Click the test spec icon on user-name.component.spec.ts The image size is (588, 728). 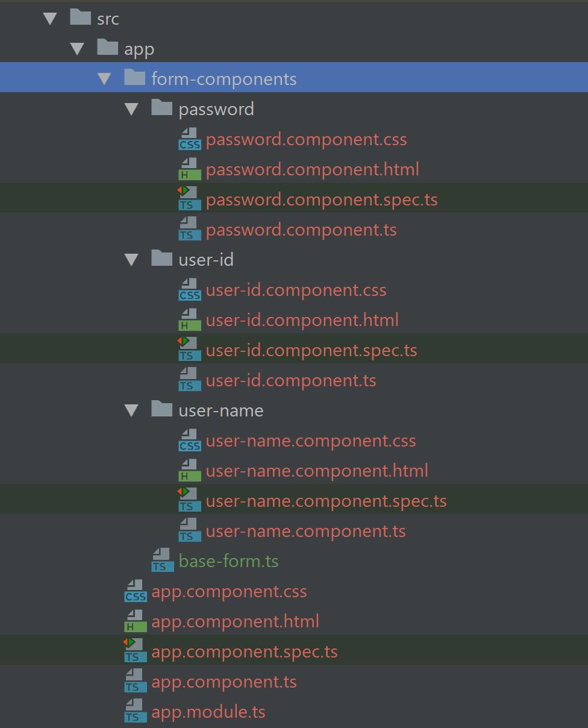(x=189, y=501)
